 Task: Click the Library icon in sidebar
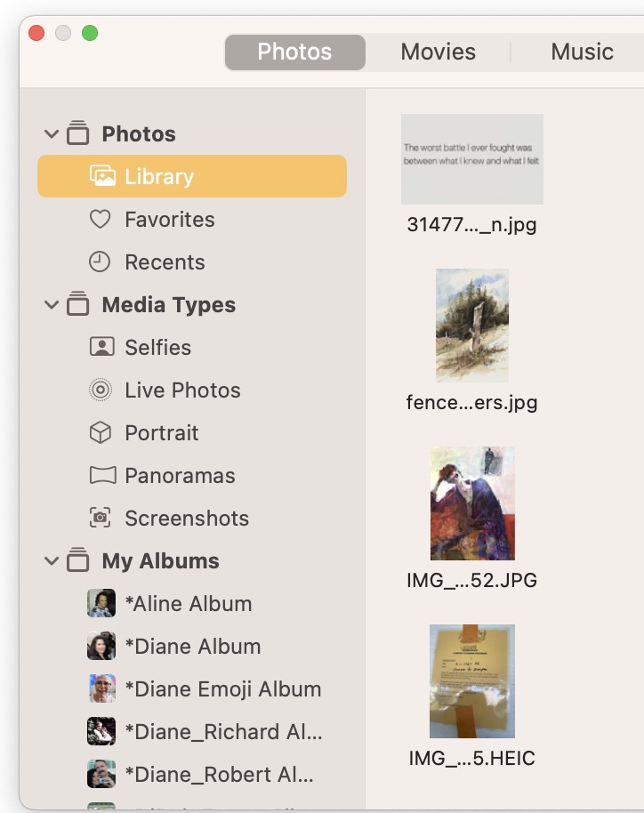point(102,176)
